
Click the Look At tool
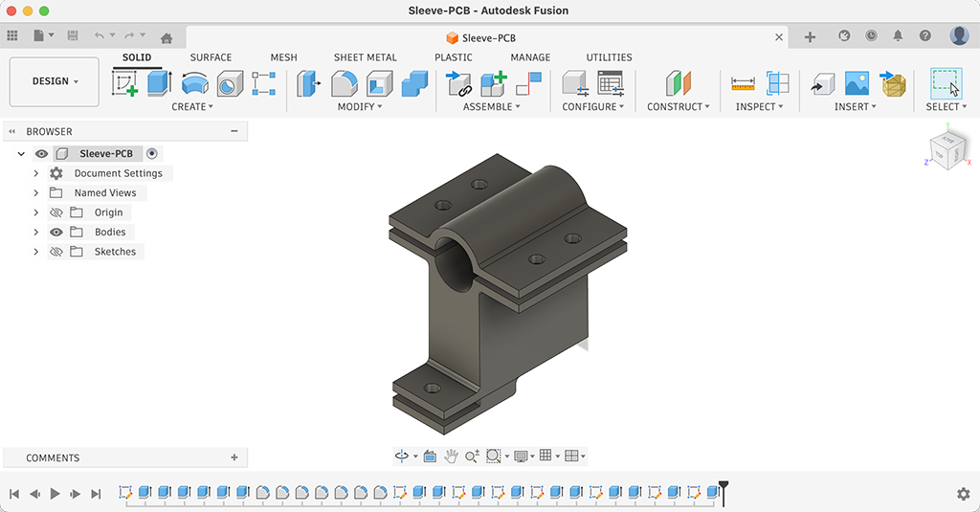coord(430,456)
